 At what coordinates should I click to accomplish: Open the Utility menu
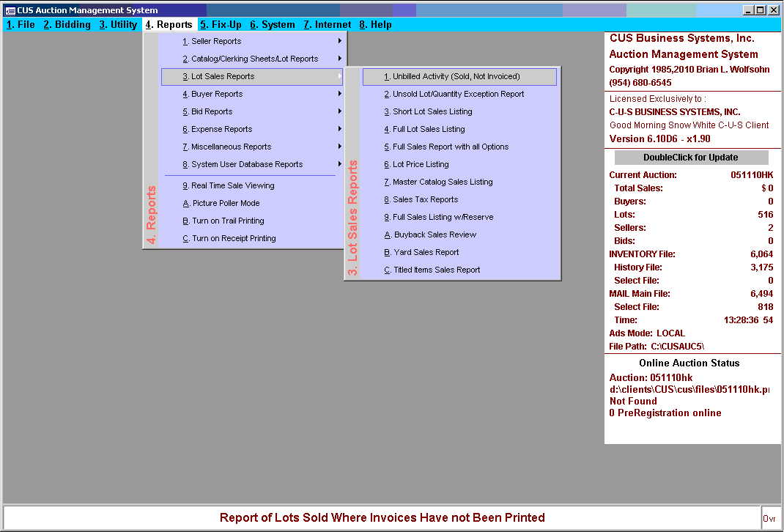tap(118, 24)
